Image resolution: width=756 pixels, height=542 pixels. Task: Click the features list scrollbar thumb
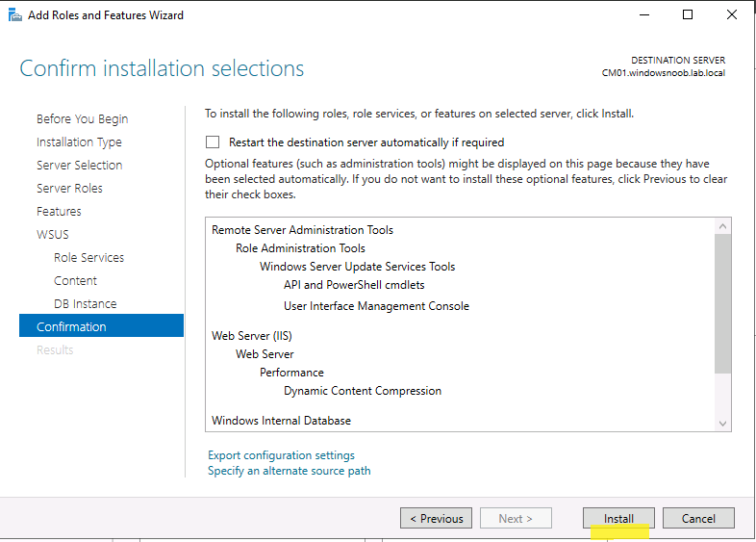coord(722,303)
